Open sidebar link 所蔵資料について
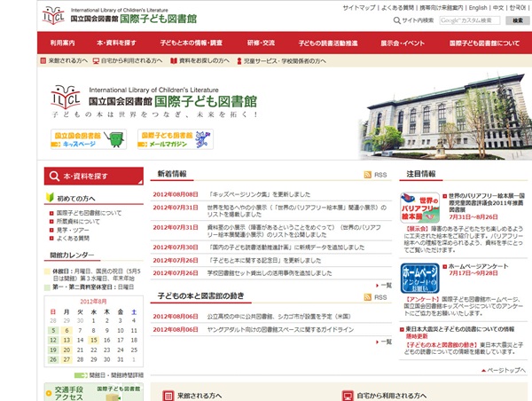This screenshot has width=532, height=401. [x=78, y=222]
